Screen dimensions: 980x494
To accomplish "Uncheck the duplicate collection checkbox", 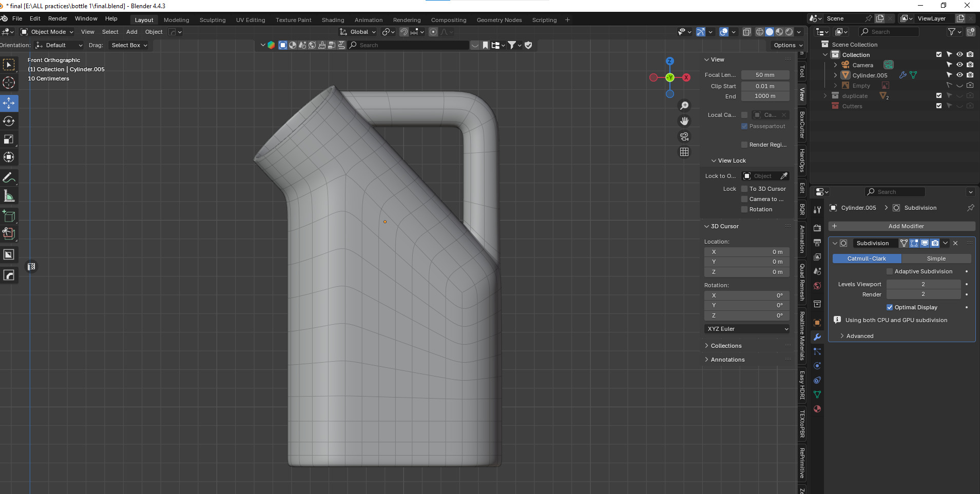I will click(939, 95).
